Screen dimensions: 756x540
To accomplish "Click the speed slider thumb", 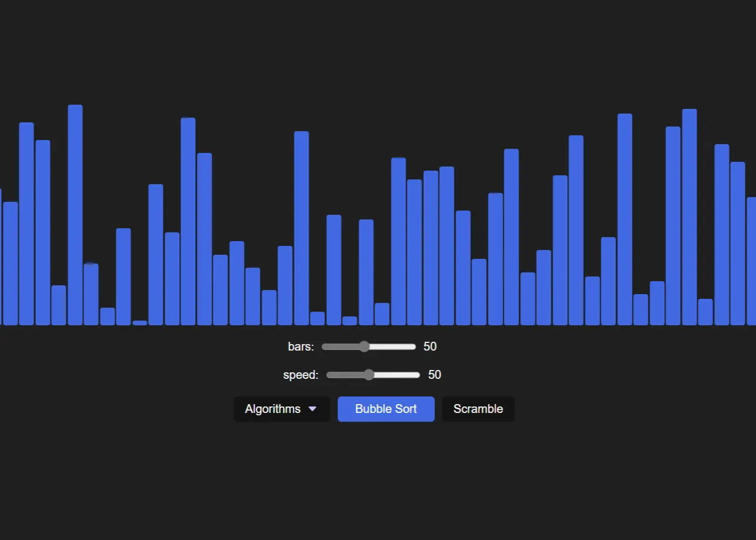I will pos(369,375).
